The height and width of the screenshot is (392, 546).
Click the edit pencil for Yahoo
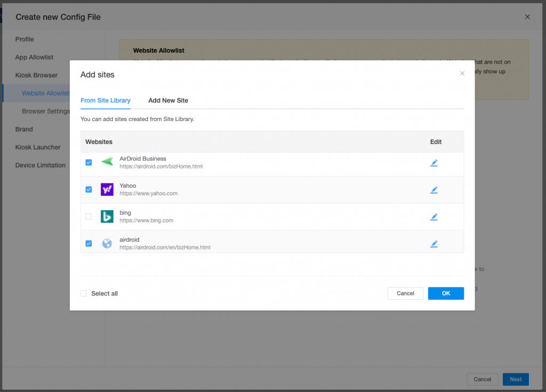coord(434,190)
